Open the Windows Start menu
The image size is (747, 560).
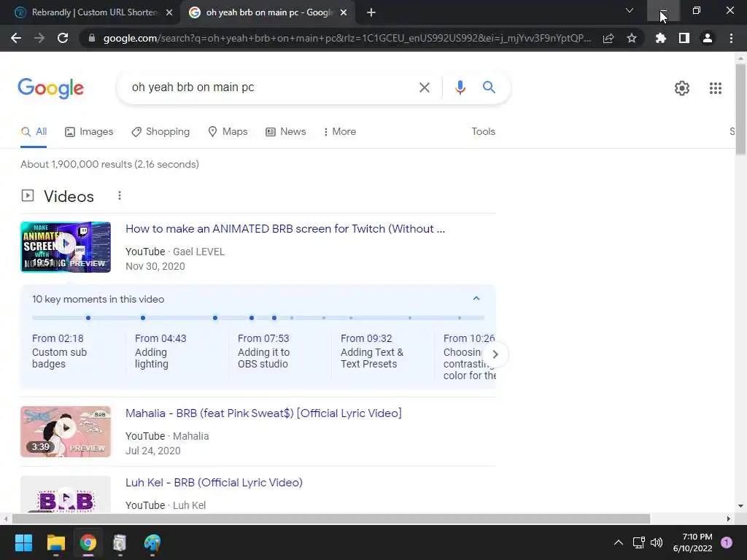[23, 542]
